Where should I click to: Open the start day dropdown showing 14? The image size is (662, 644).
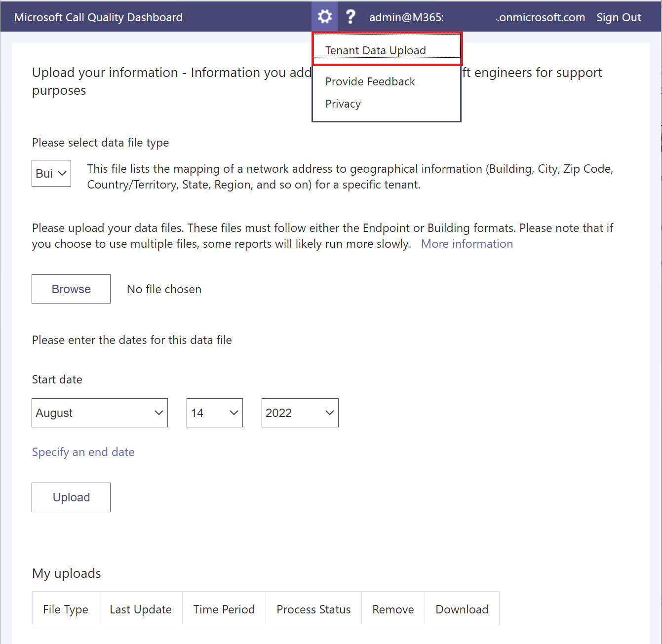pos(215,413)
